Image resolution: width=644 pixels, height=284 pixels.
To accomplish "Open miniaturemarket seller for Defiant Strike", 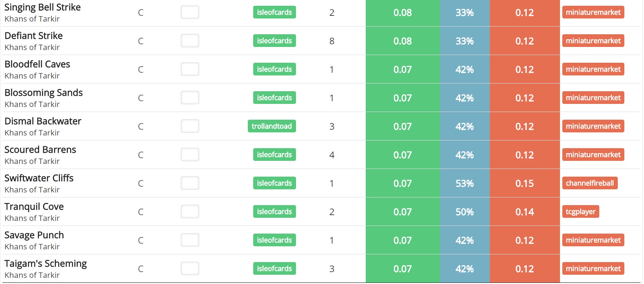I will pyautogui.click(x=593, y=41).
